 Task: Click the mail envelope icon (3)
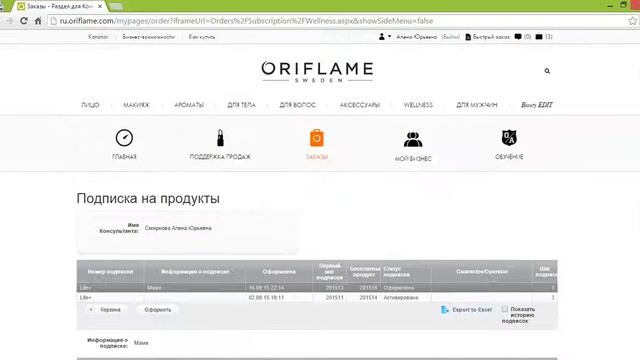point(539,37)
